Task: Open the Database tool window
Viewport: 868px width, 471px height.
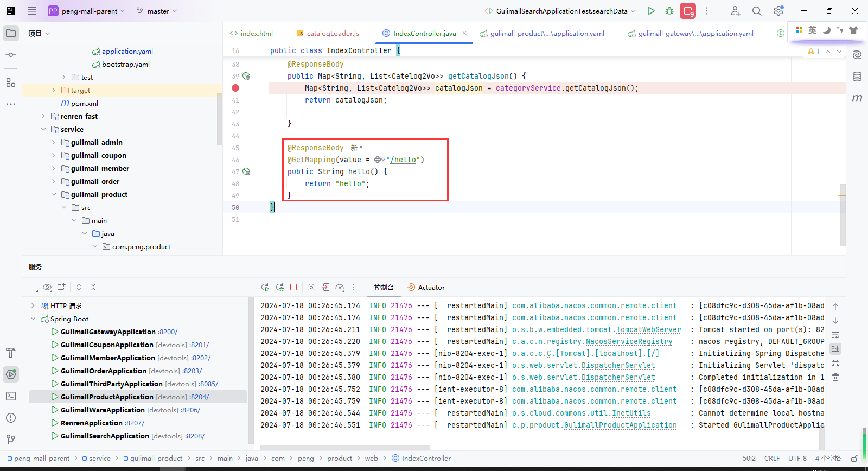Action: pyautogui.click(x=857, y=77)
